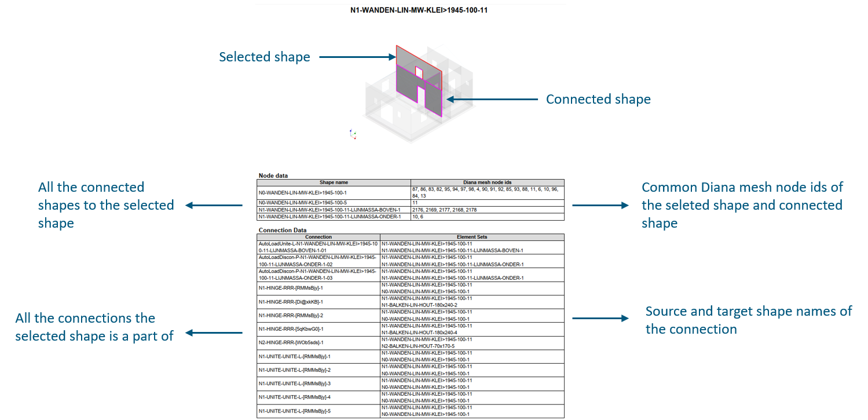The image size is (868, 420).
Task: Click the 'Connection' column header
Action: click(x=318, y=237)
